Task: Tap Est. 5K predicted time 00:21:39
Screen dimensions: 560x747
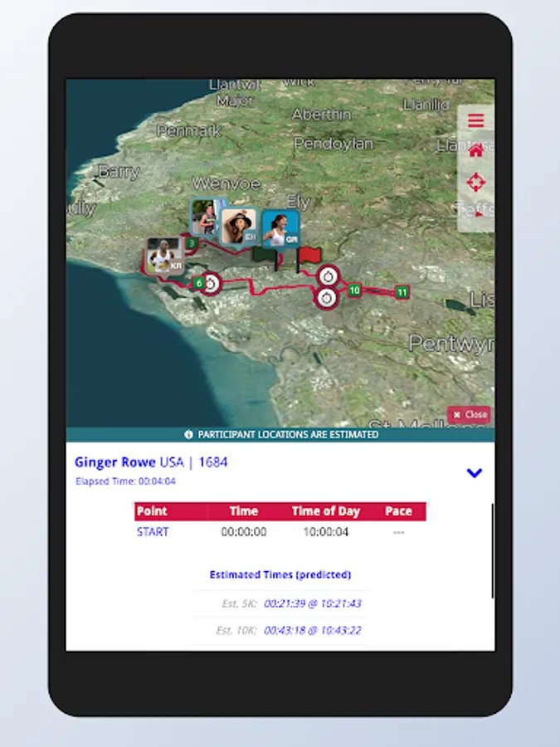Action: point(313,603)
